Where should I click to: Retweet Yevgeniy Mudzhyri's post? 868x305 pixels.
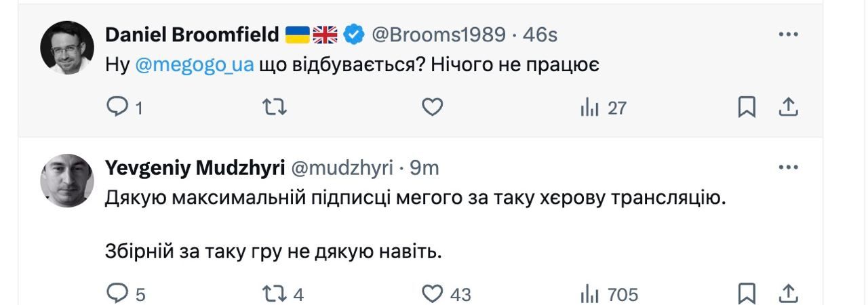275,293
